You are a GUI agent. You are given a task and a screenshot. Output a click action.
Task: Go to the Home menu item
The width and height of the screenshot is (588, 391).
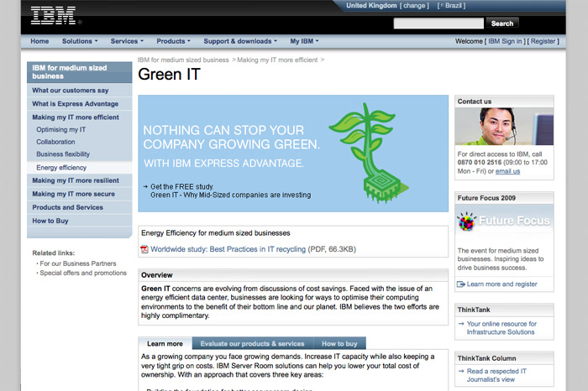tap(39, 41)
